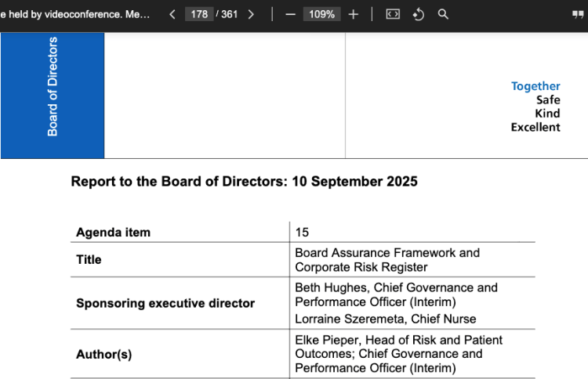
Task: Click Lorraine Szeremeta, Chief Nurse text
Action: [x=385, y=319]
